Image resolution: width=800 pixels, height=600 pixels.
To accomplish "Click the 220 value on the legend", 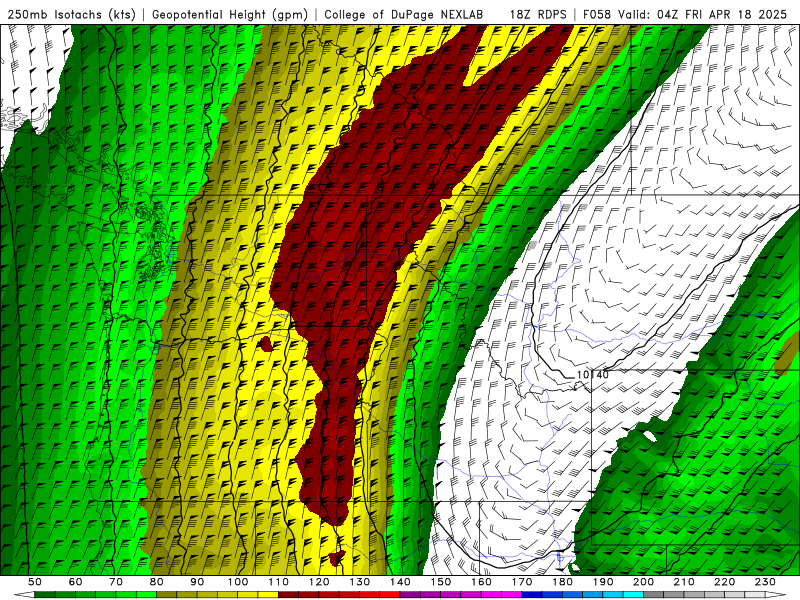I will (x=724, y=582).
